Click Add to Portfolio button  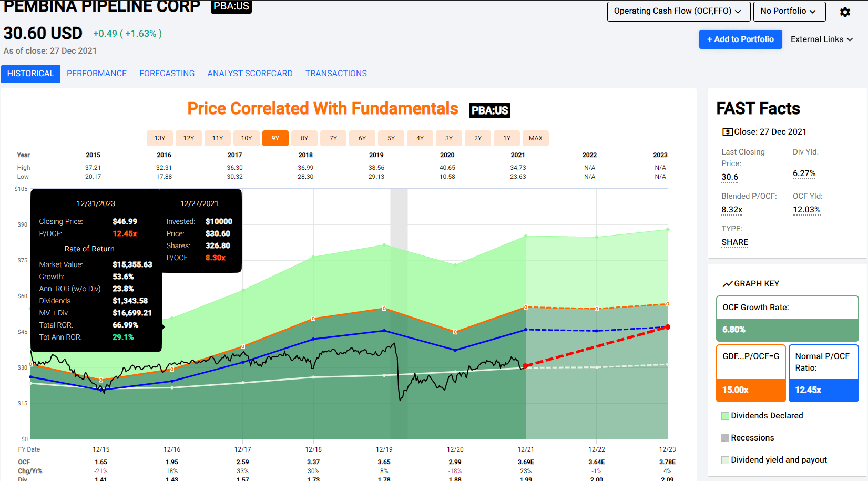click(740, 39)
